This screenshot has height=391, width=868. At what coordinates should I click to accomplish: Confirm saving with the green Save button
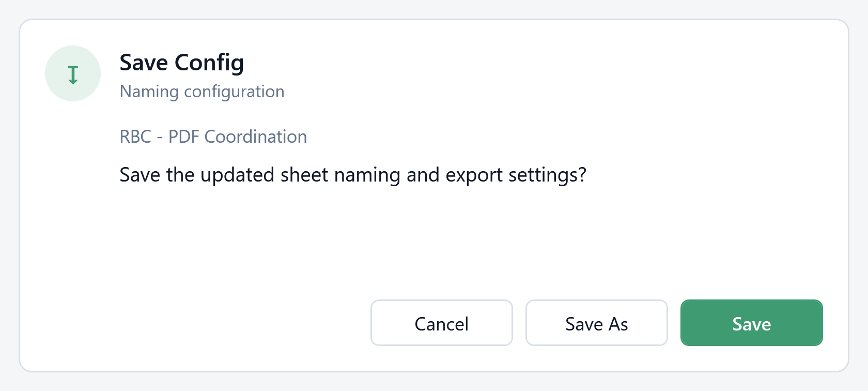click(751, 323)
